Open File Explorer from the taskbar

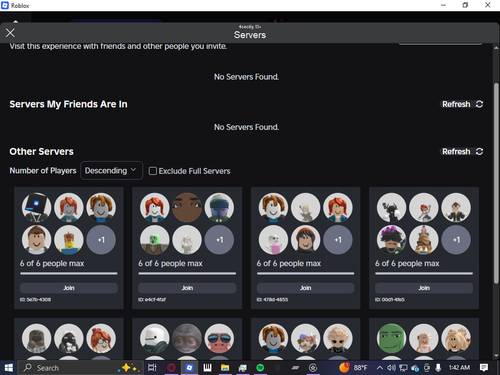(225, 368)
